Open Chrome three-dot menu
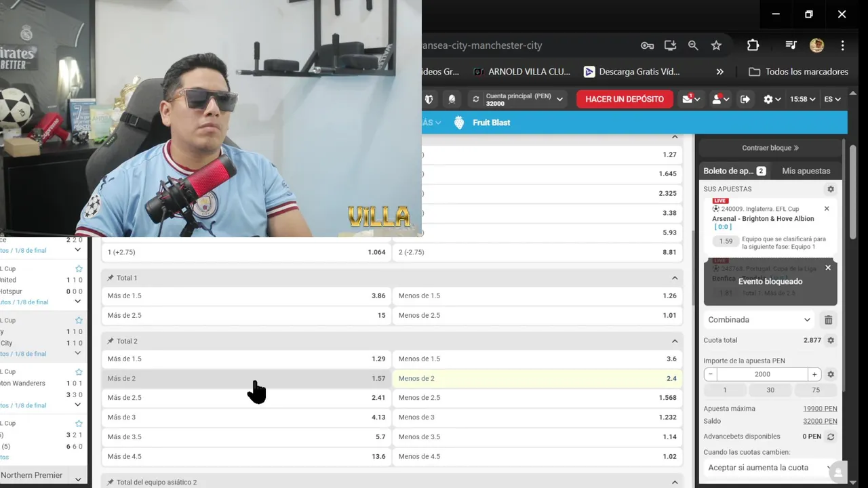This screenshot has width=868, height=488. click(x=842, y=45)
